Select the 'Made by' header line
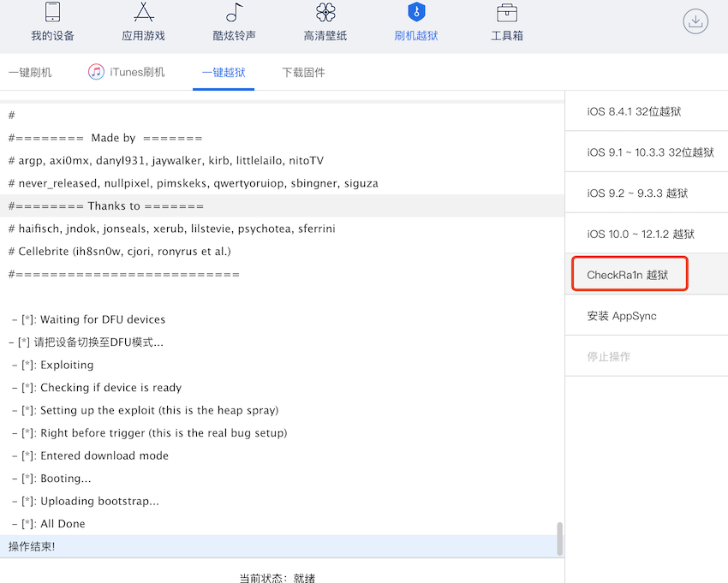This screenshot has width=728, height=583. 282,138
